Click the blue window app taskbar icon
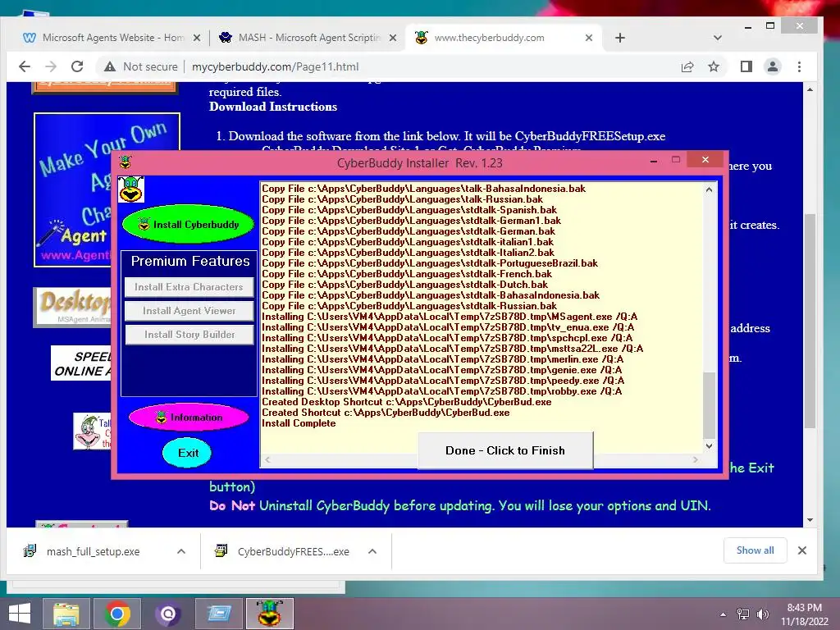840x630 pixels. [x=218, y=614]
